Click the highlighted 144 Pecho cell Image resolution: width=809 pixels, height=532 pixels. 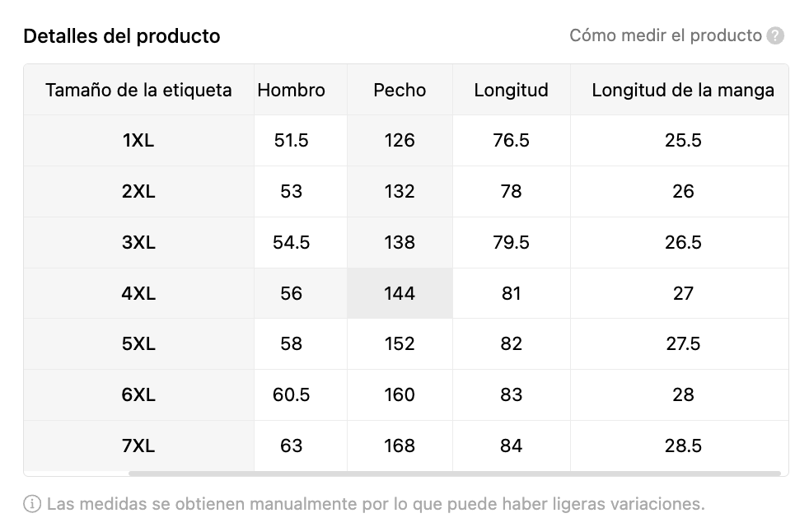[x=400, y=294]
